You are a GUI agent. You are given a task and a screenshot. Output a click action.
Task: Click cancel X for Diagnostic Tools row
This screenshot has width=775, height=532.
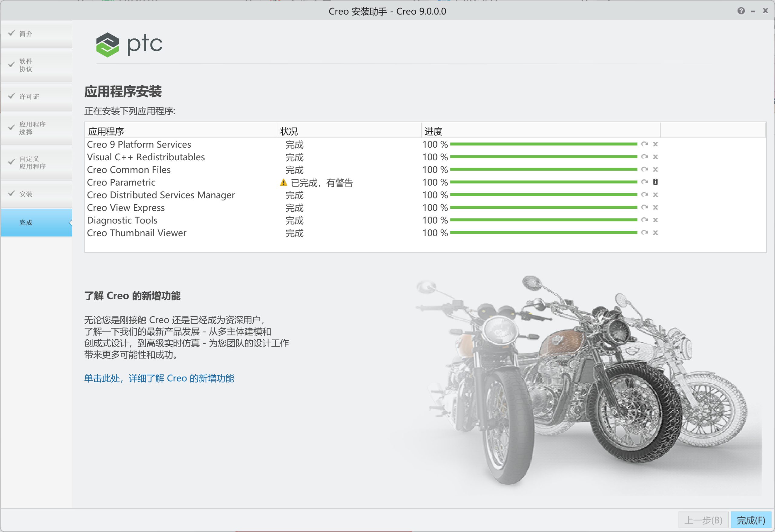(655, 220)
